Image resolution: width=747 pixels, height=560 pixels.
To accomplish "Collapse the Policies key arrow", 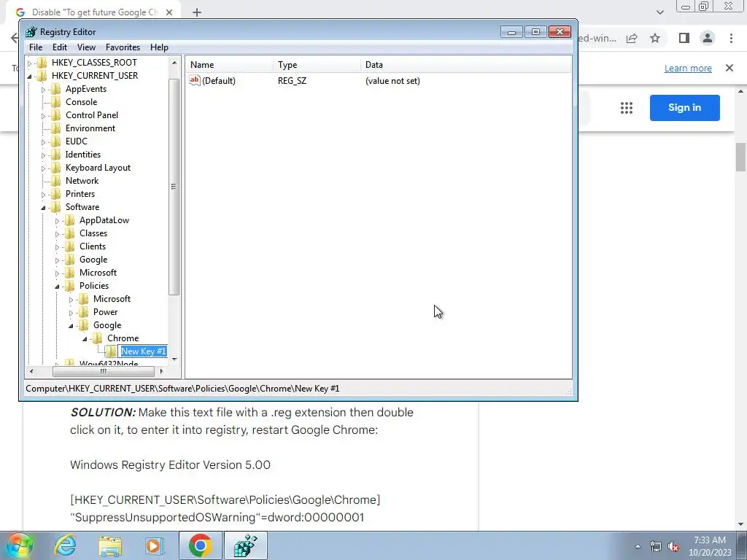I will tap(57, 286).
